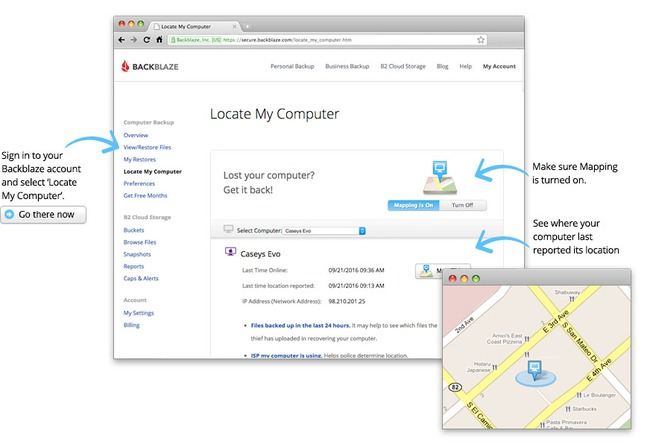
Task: Open Snapshots in sidebar
Action: click(137, 254)
